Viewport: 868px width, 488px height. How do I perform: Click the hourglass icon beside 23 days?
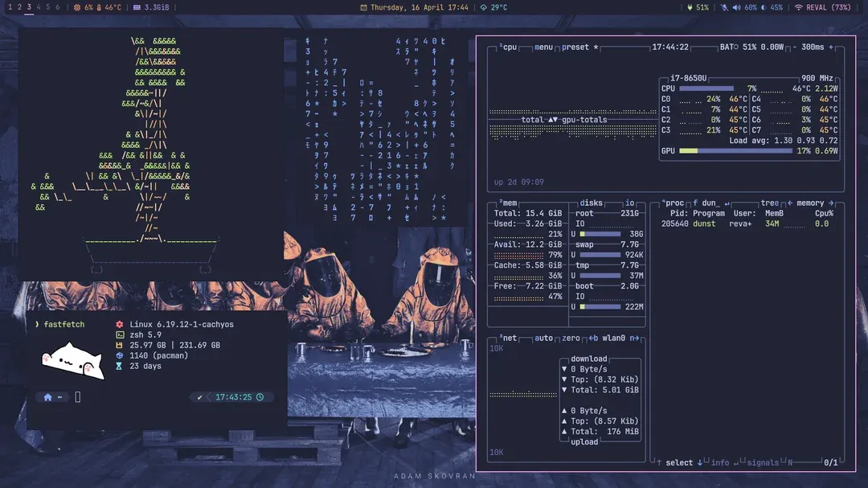click(x=119, y=366)
